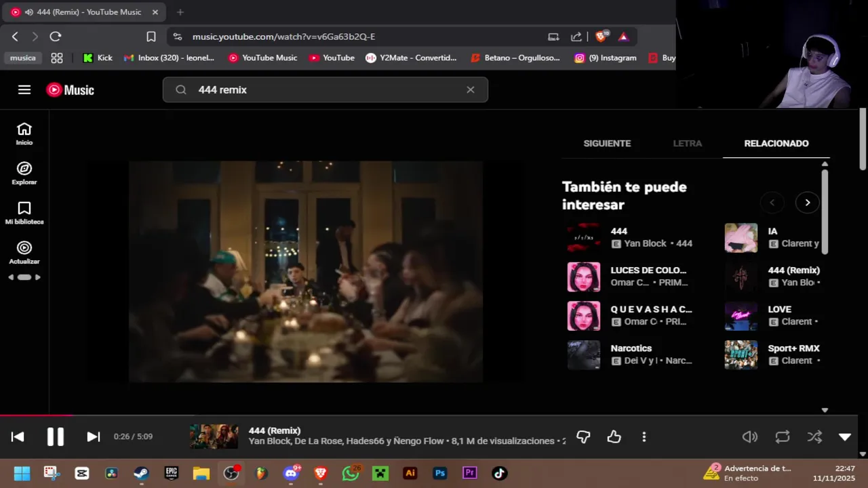Click the 444 remix search field

point(325,89)
